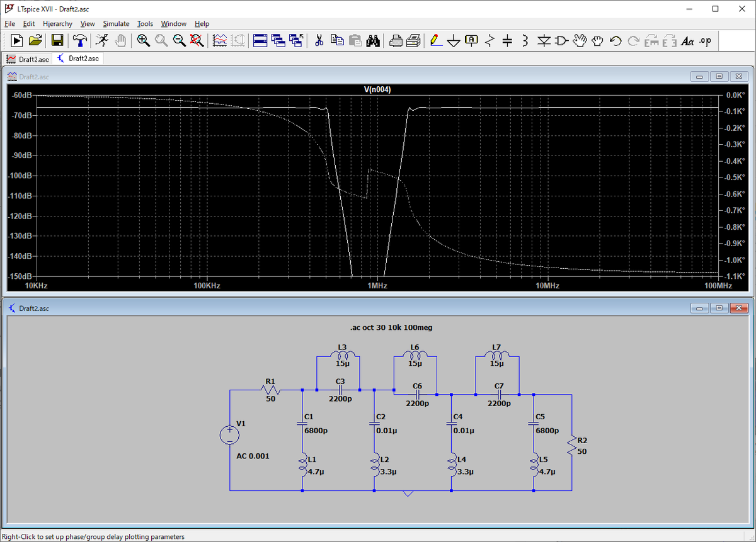
Task: Open the File menu
Action: click(x=9, y=23)
